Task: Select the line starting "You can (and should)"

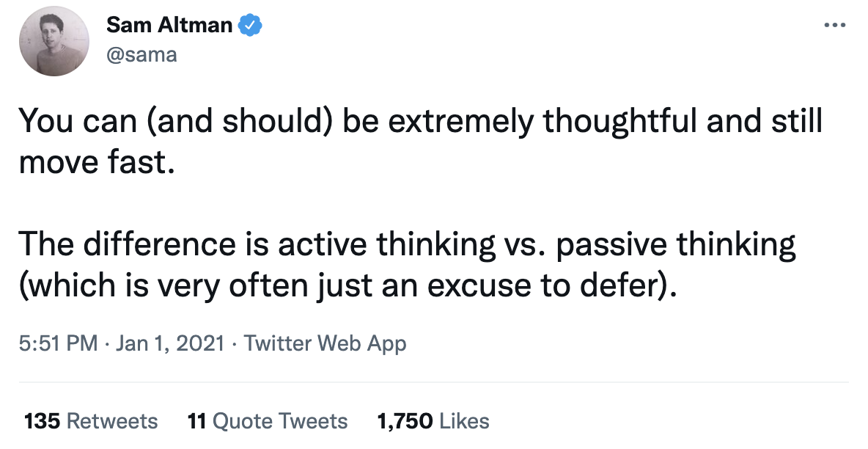Action: pyautogui.click(x=421, y=121)
